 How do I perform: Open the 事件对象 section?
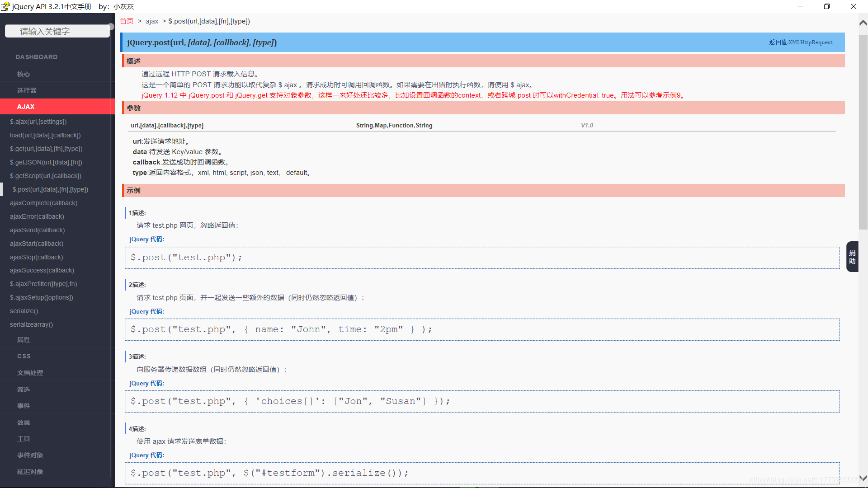tap(30, 455)
